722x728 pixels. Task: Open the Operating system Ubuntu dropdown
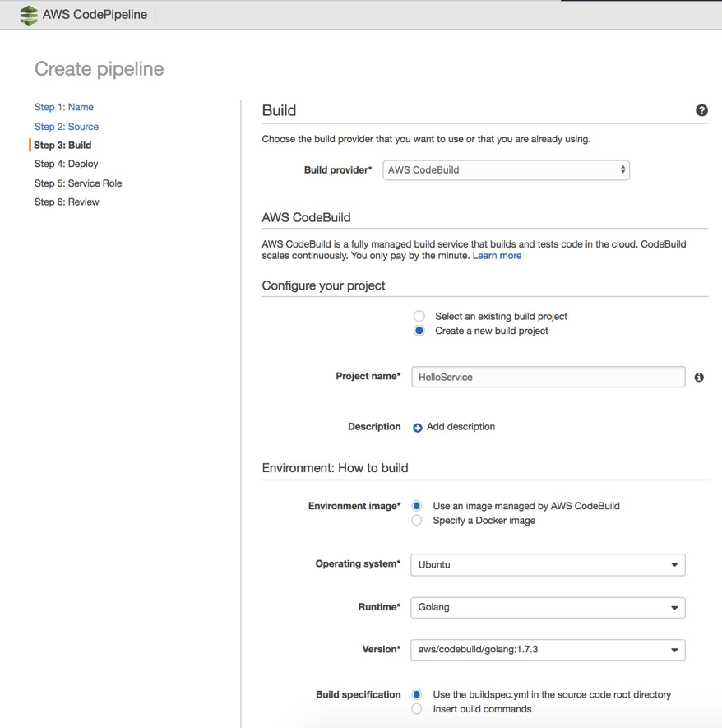[x=548, y=564]
